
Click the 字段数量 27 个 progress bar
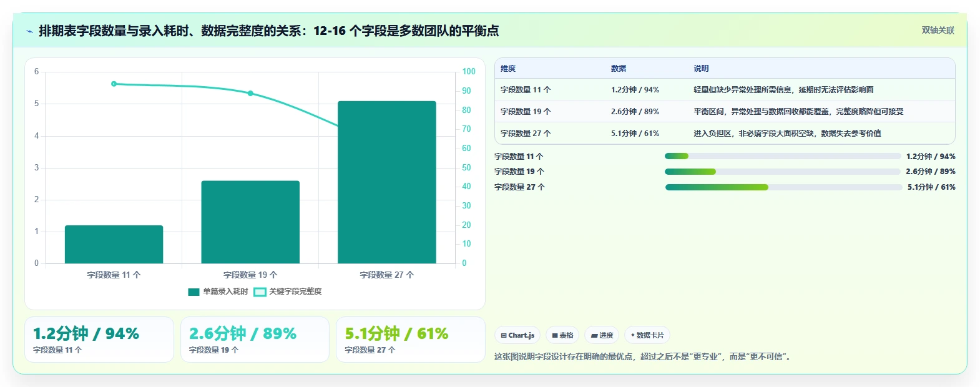pyautogui.click(x=784, y=187)
